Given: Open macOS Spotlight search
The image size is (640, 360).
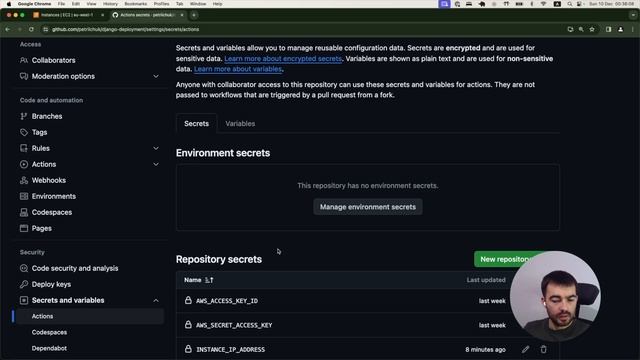Looking at the screenshot, I should click(569, 4).
